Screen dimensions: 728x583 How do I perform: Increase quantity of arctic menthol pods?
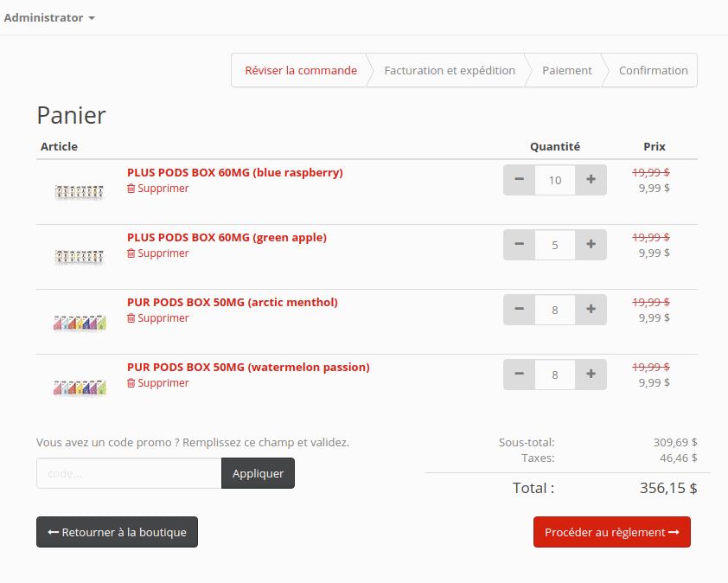pyautogui.click(x=591, y=310)
